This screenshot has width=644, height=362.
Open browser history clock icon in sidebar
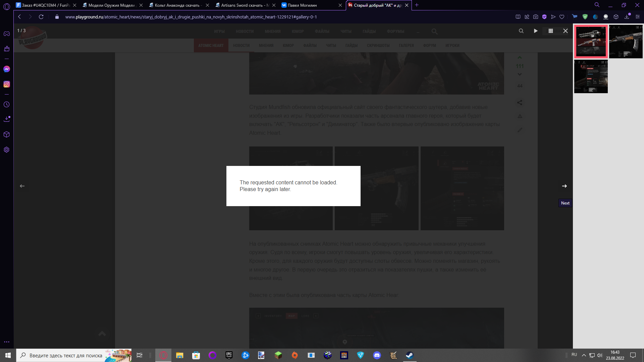tap(7, 105)
